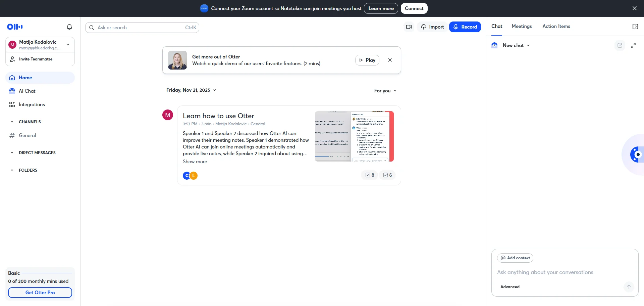Click the Connect button for Zoom
The image size is (644, 306).
(414, 8)
